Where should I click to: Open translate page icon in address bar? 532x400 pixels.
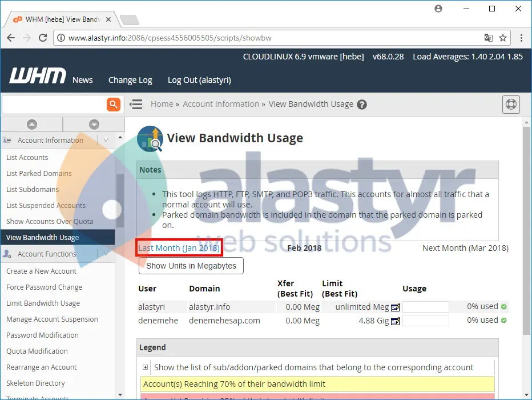(488, 38)
